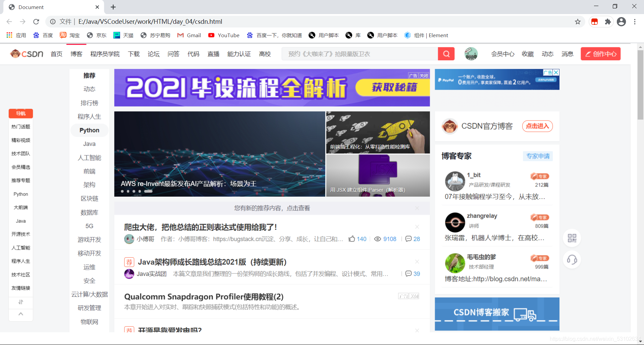This screenshot has height=345, width=644.
Task: Go back with the browser back arrow
Action: point(9,21)
